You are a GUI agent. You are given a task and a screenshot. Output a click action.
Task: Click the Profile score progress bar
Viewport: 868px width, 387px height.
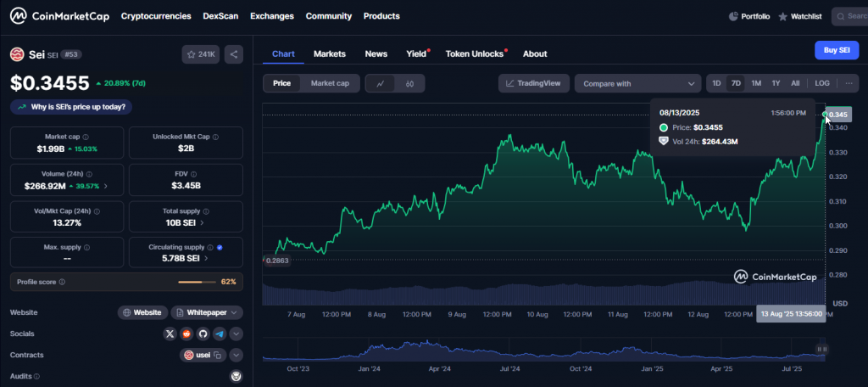(x=197, y=283)
